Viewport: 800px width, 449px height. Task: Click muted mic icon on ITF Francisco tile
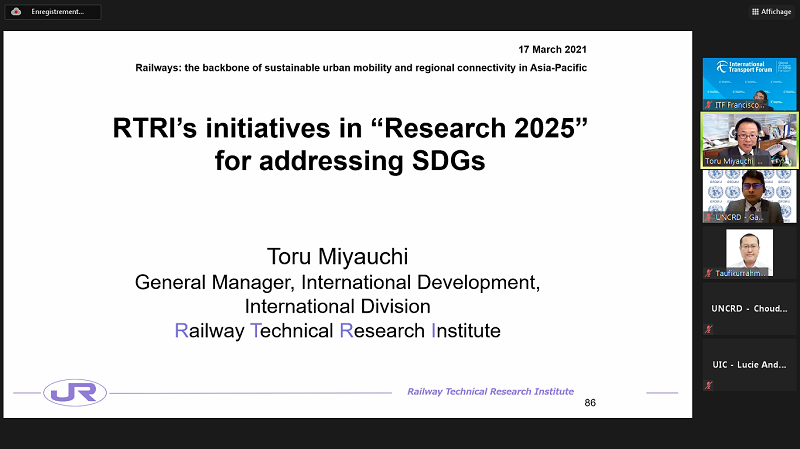click(709, 105)
